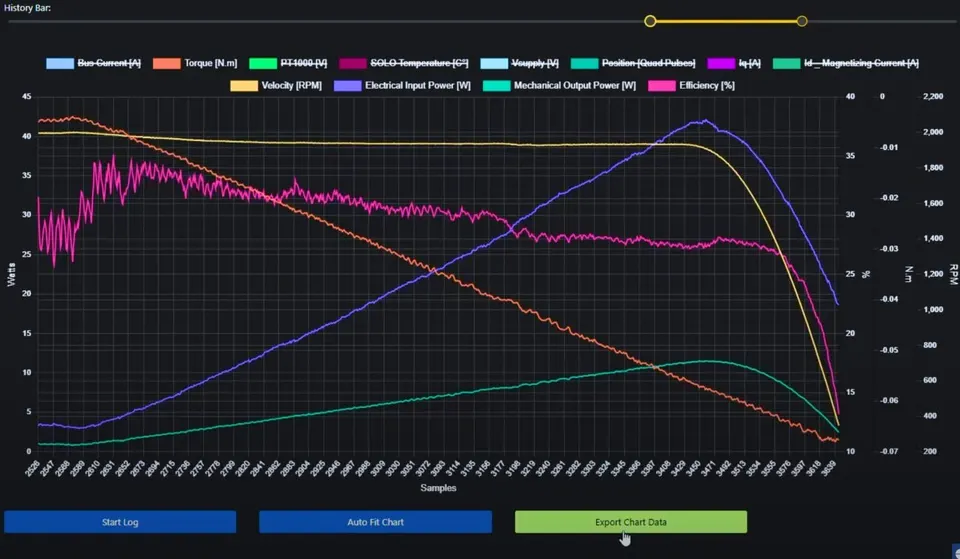
Task: Click the RPM axis title
Action: click(953, 274)
